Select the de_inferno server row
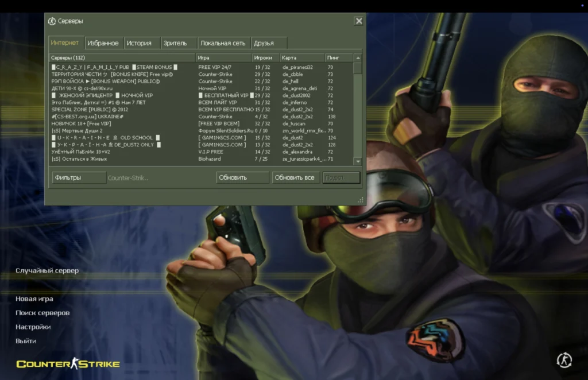 [201, 102]
